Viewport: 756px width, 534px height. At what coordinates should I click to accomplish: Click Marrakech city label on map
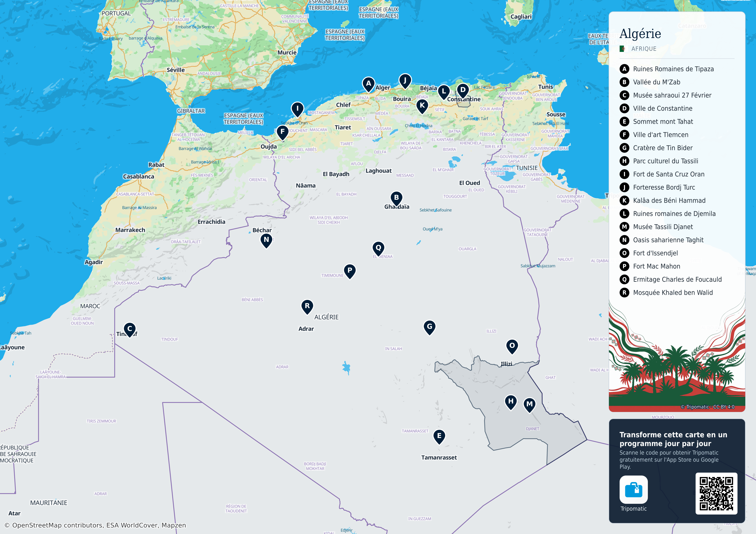click(130, 230)
